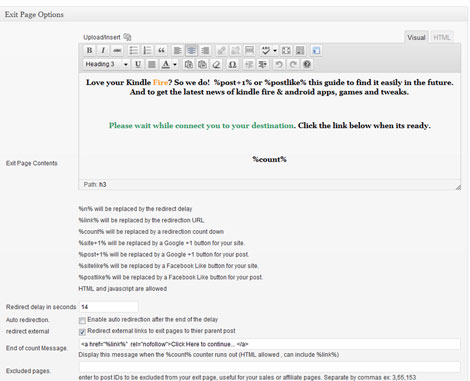This screenshot has width=470, height=381.
Task: Click the Upload/Insert media icon
Action: click(x=127, y=37)
